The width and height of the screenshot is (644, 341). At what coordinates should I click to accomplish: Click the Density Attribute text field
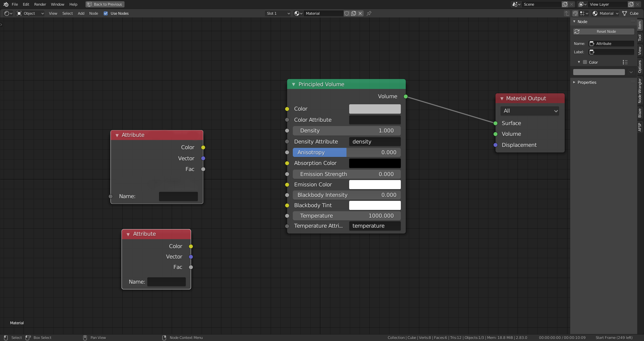375,142
